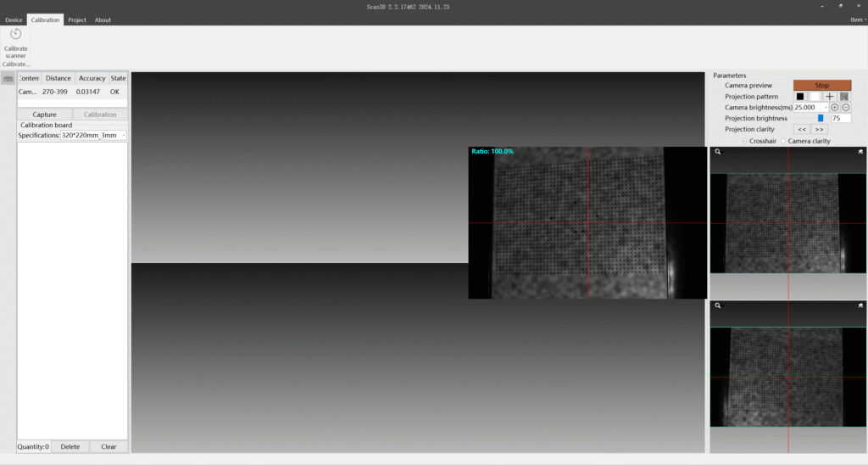Click the Calibrate scanner icon
This screenshot has height=465, width=868.
[x=15, y=34]
